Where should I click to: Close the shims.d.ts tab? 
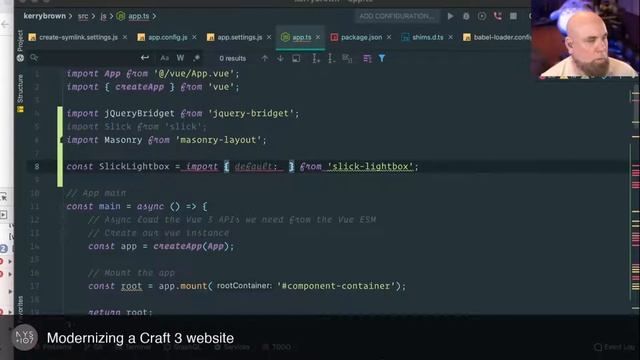[451, 37]
